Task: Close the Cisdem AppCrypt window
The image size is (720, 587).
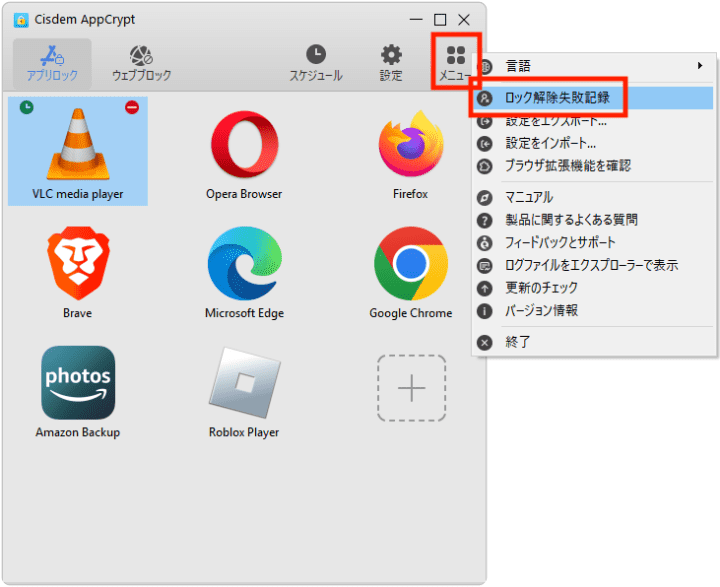Action: tap(464, 20)
